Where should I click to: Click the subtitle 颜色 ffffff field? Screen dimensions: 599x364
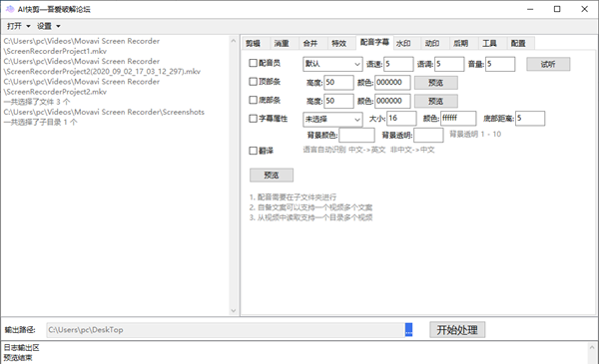click(458, 119)
